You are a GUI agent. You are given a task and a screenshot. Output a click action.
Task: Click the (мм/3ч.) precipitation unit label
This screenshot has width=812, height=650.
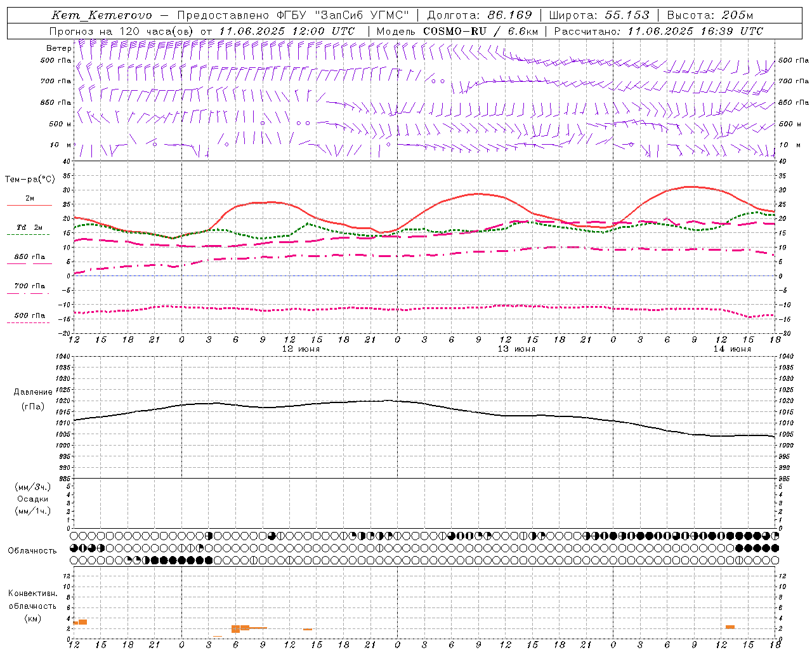coord(33,487)
